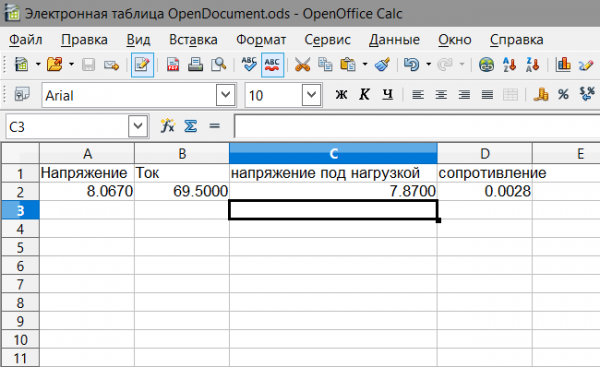
Task: Click the Paste clipboard icon
Action: point(348,65)
